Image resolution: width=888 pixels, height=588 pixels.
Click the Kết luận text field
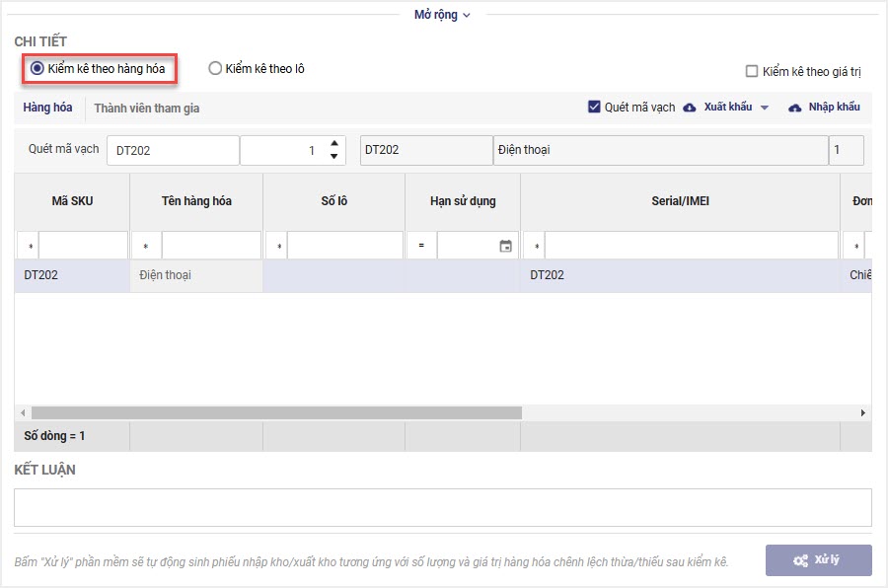tap(442, 507)
